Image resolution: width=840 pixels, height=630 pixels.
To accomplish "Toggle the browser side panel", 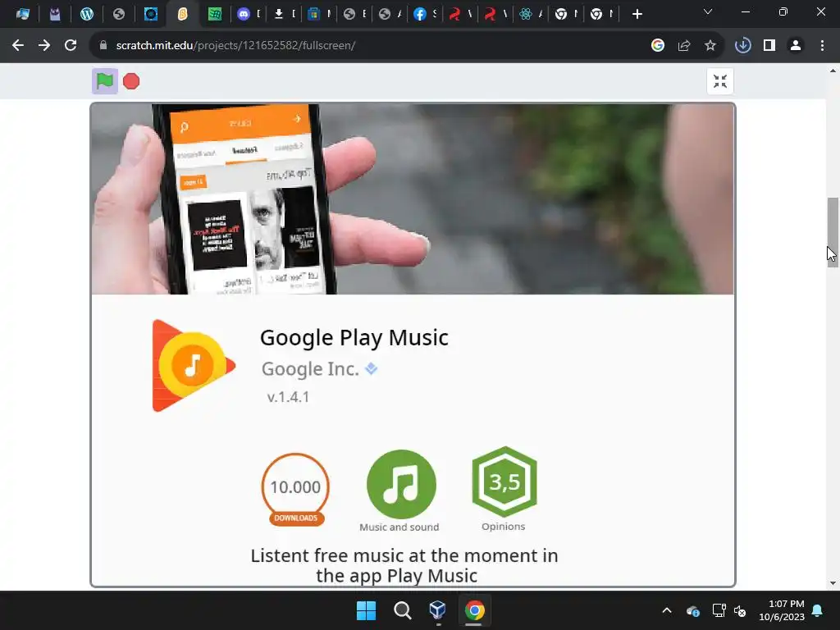I will pos(769,46).
